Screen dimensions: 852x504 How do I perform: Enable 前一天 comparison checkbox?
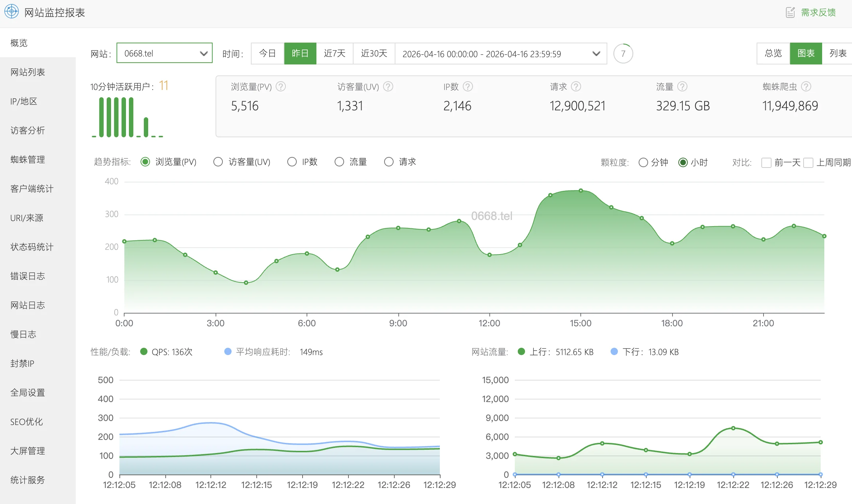tap(766, 162)
